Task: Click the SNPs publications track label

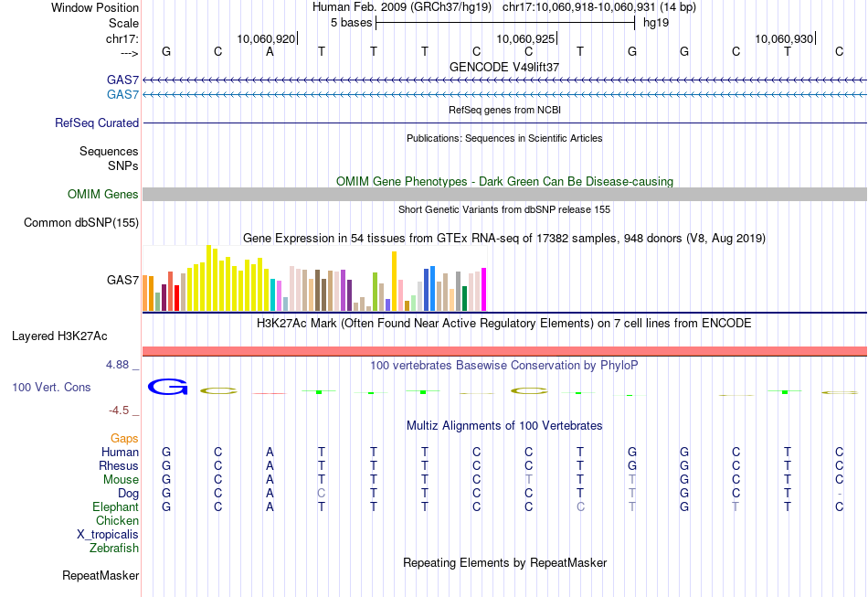Action: pos(123,165)
